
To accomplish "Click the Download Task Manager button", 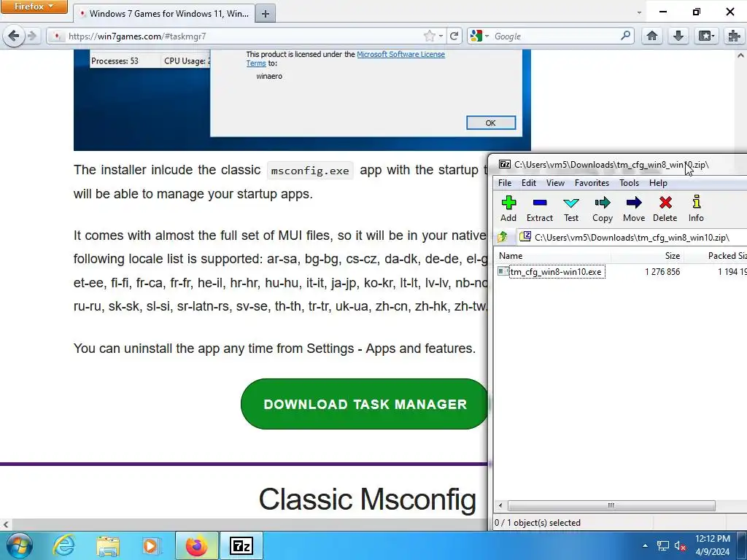I will coord(365,404).
